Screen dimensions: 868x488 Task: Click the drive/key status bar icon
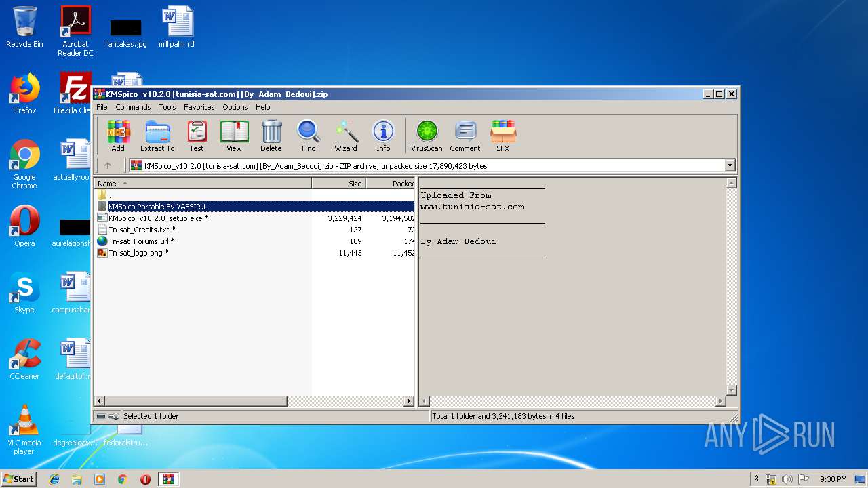[108, 416]
